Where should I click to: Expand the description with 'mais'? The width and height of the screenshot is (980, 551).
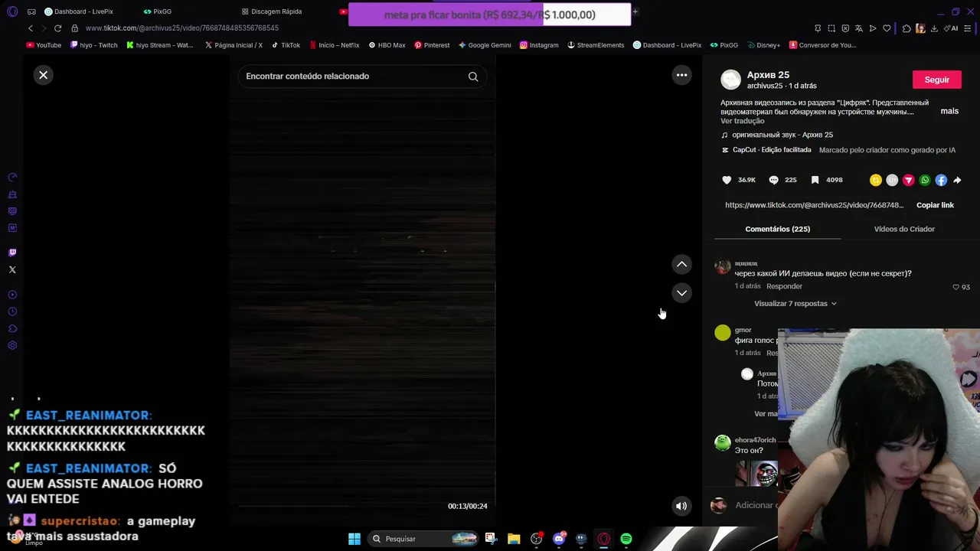click(x=949, y=111)
